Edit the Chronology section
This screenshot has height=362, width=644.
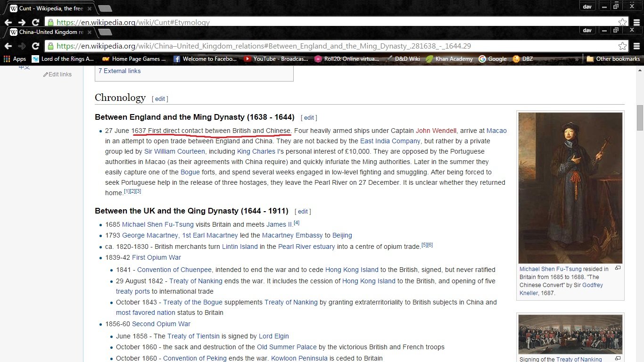pyautogui.click(x=160, y=99)
